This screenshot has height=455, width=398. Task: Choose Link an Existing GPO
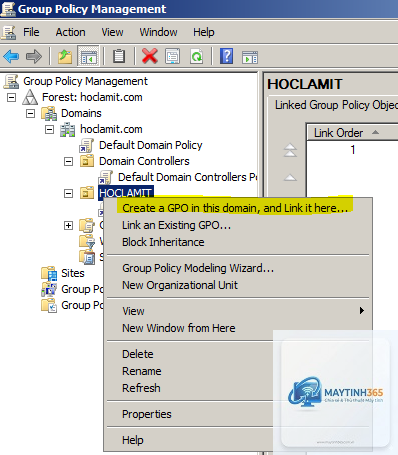(x=238, y=225)
